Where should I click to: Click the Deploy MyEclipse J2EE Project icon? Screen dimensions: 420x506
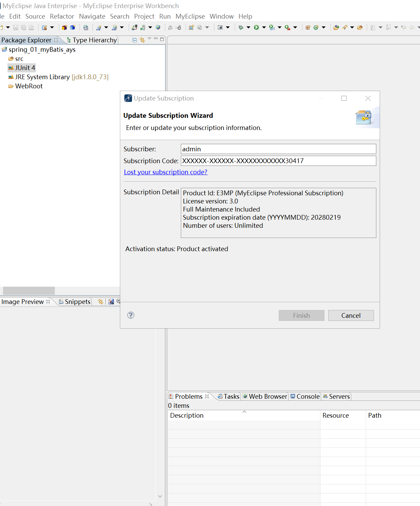[x=134, y=27]
